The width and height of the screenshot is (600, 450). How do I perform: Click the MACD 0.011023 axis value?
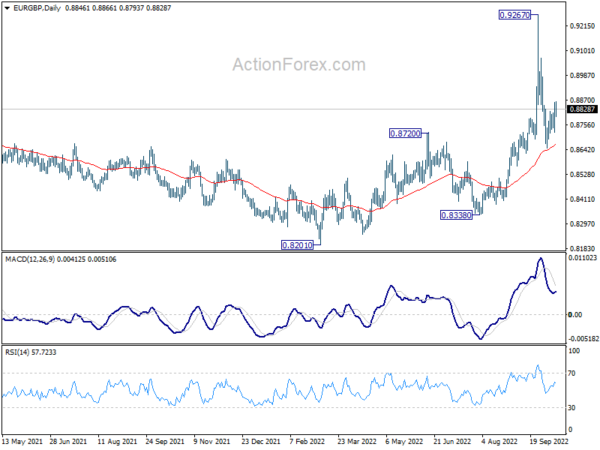point(579,260)
